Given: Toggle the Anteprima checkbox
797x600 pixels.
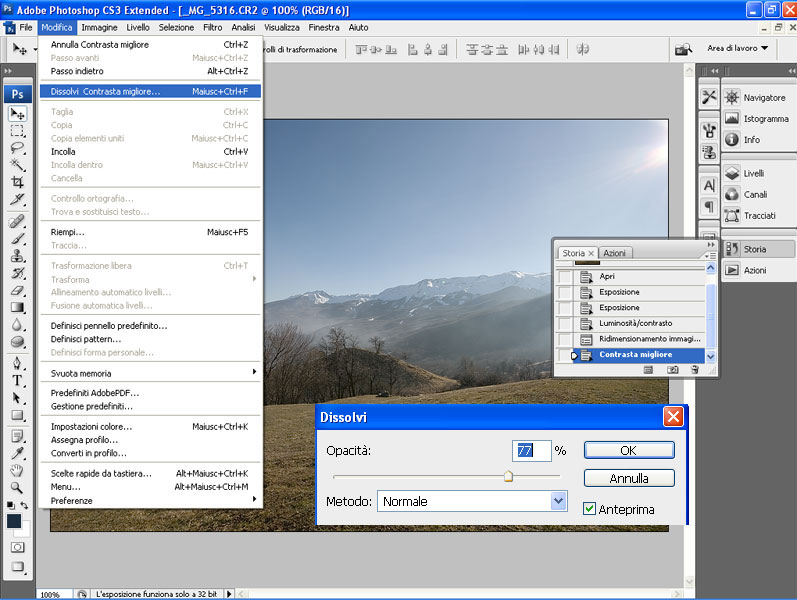Looking at the screenshot, I should tap(590, 509).
